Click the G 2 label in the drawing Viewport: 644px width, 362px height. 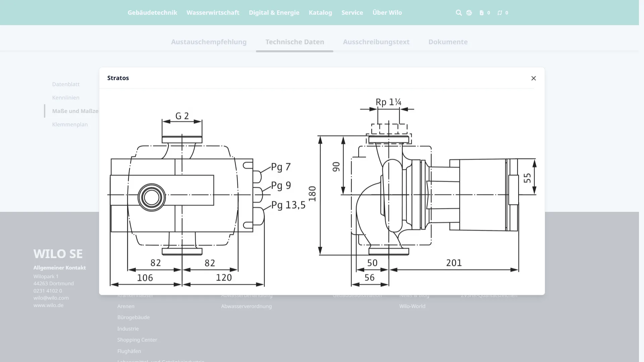point(182,116)
